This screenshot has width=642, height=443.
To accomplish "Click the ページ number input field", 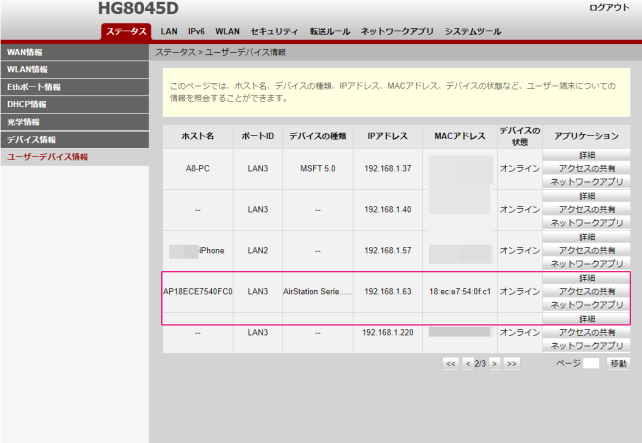I will tap(591, 363).
